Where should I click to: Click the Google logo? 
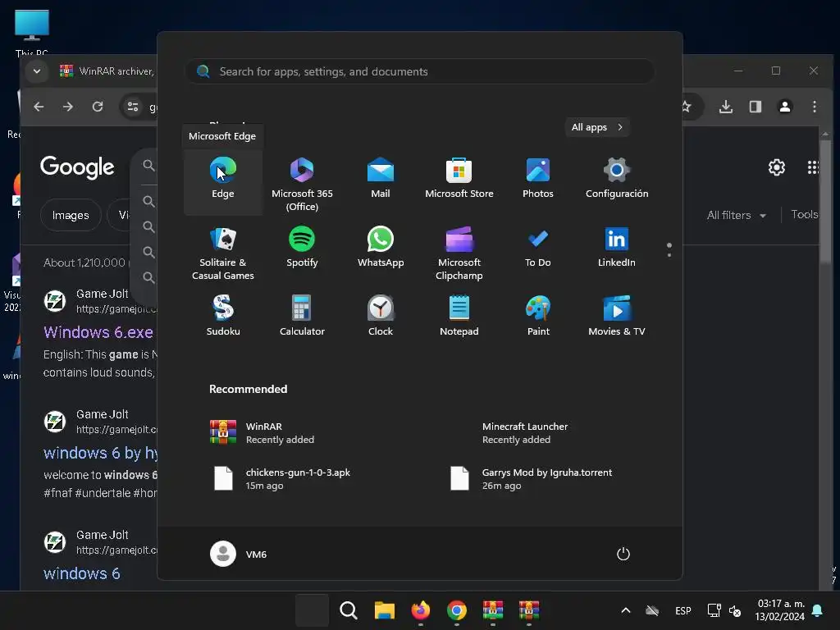pyautogui.click(x=77, y=167)
